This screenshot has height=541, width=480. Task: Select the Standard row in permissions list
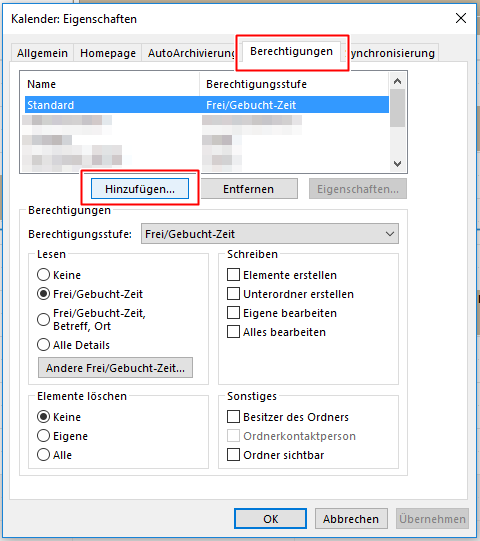coord(207,105)
